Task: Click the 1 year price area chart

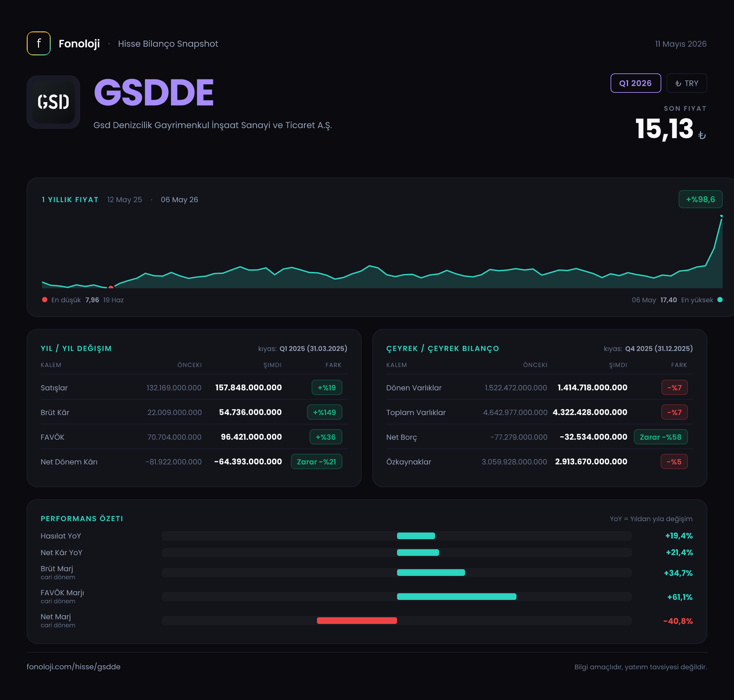Action: click(382, 252)
